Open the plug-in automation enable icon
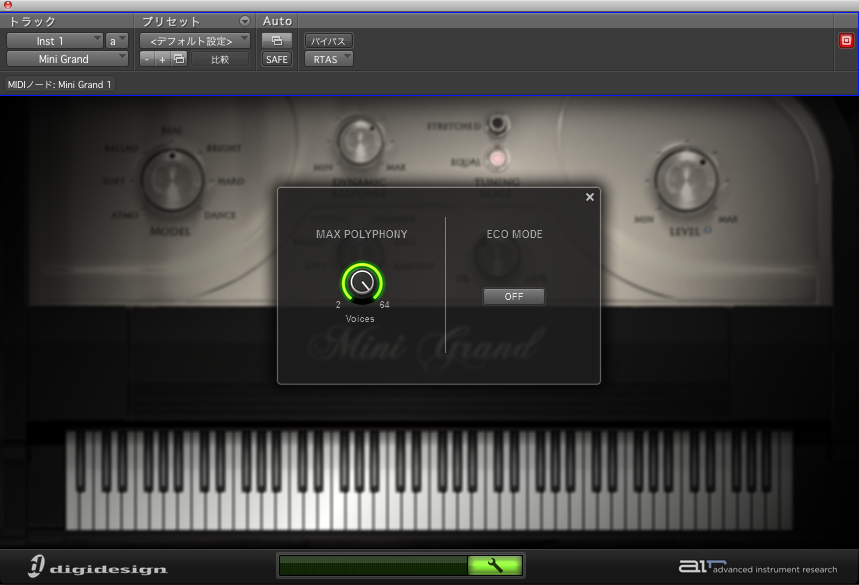The image size is (859, 585). coord(277,41)
